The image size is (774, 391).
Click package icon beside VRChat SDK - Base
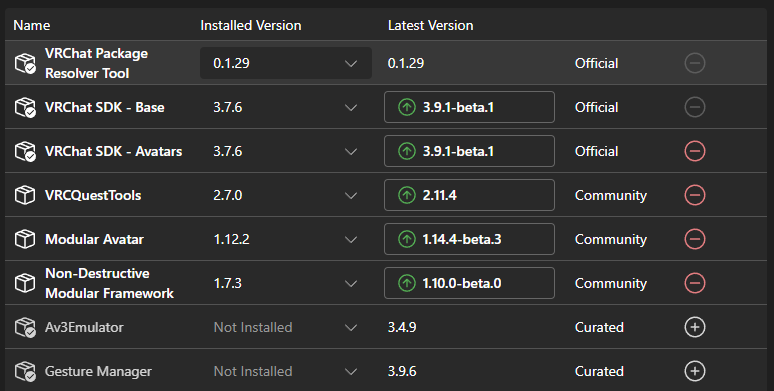(25, 107)
